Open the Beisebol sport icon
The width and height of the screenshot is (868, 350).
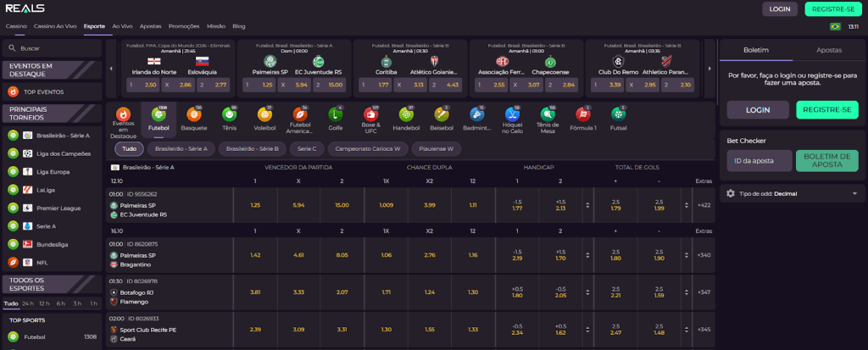click(442, 114)
